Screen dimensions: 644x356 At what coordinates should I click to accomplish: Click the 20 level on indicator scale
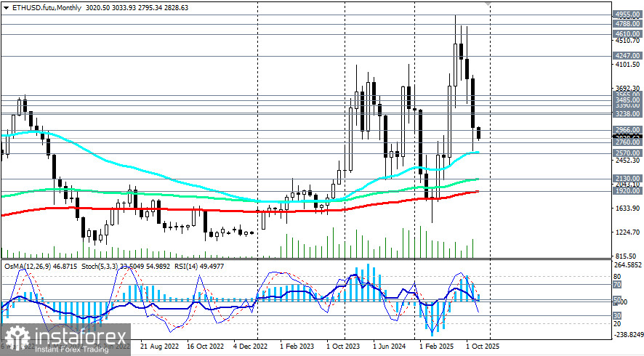(x=617, y=323)
